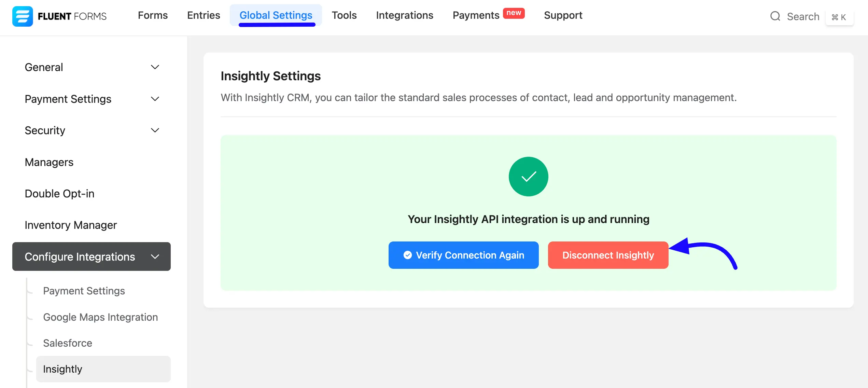The width and height of the screenshot is (868, 388).
Task: Select the Global Settings tab
Action: (276, 15)
